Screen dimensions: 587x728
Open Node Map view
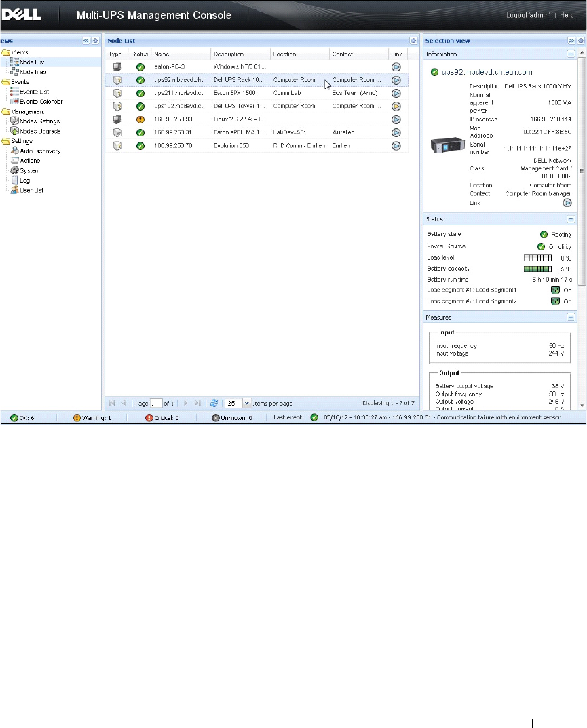point(33,72)
